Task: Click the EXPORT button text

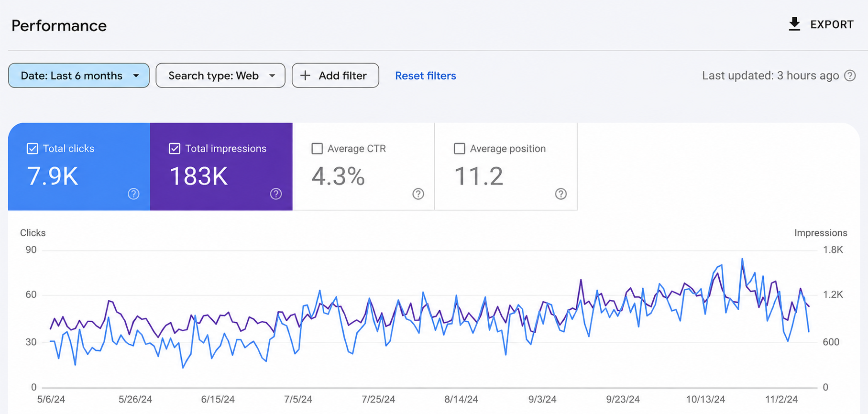Action: click(x=832, y=24)
